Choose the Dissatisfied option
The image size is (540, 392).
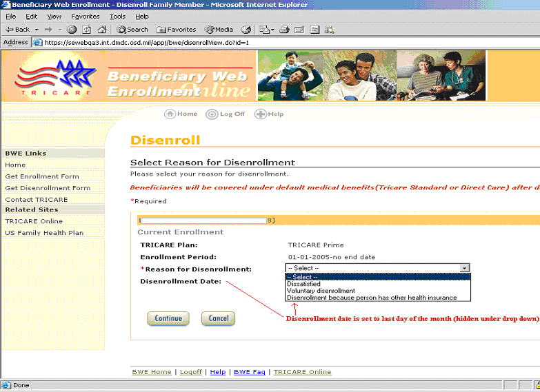click(378, 284)
